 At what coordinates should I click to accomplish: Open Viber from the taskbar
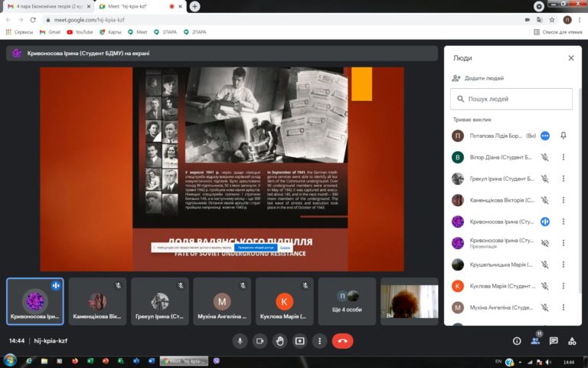point(217,361)
